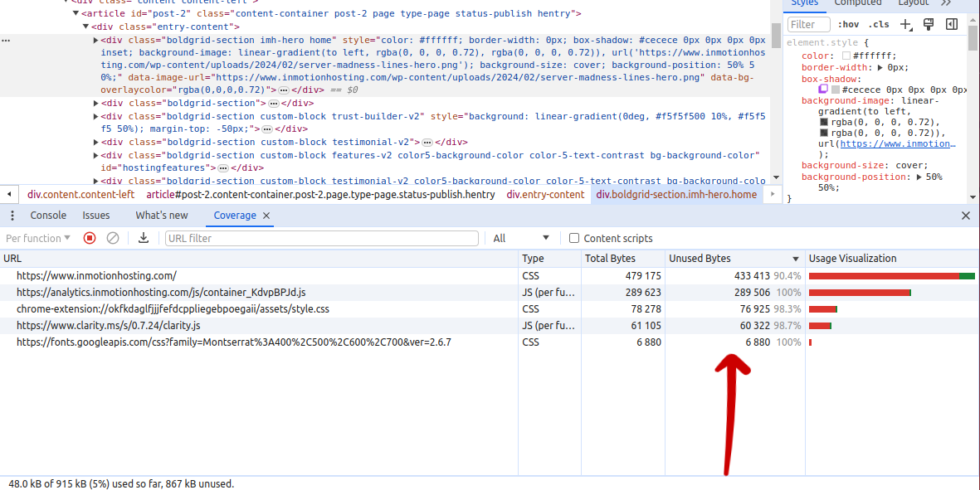Open the All type filter dropdown

coord(520,238)
